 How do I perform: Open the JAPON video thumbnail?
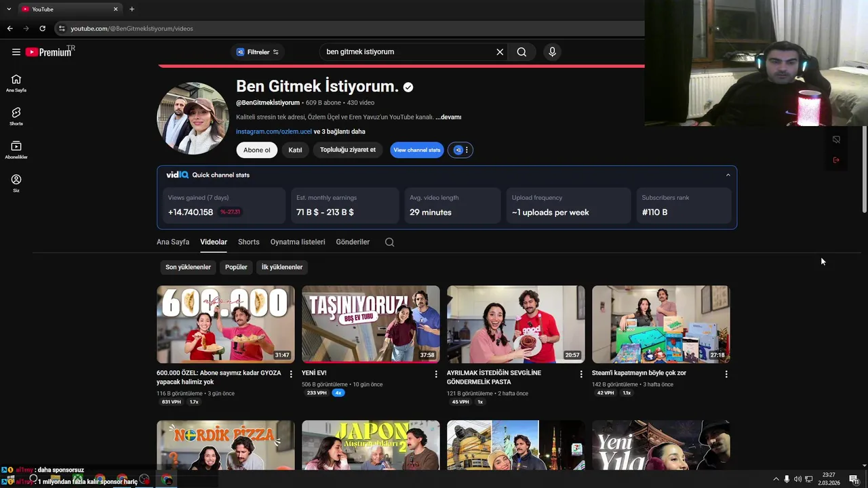coord(371,445)
